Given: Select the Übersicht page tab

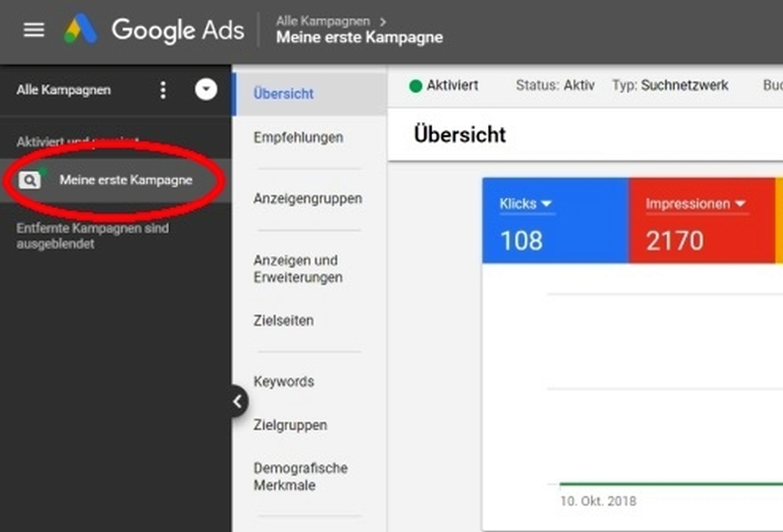Looking at the screenshot, I should [x=309, y=94].
